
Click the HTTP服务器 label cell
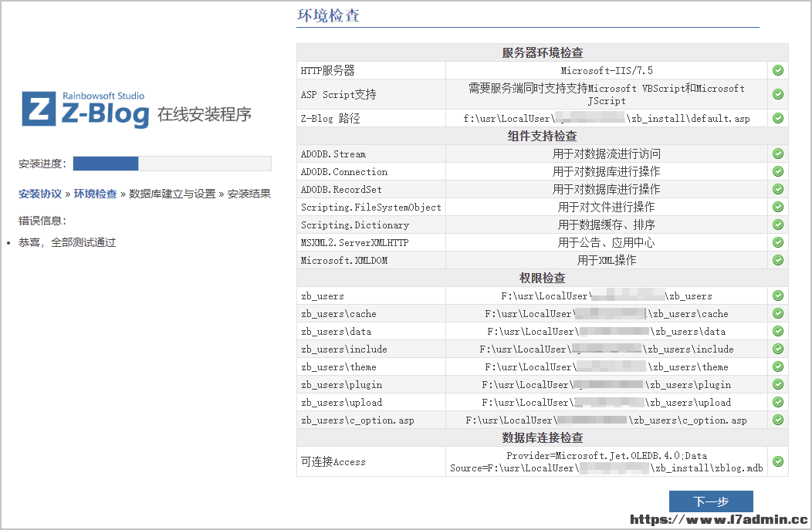370,70
